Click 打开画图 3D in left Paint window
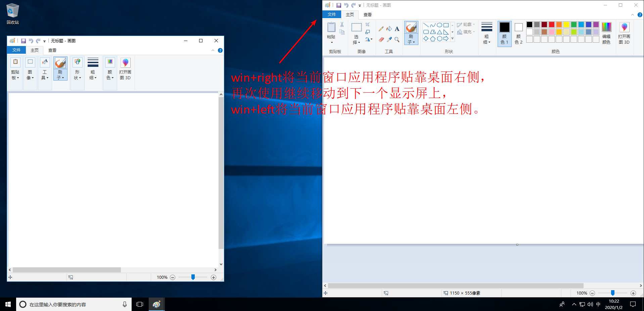Screen dimensions: 644x311 tap(125, 69)
